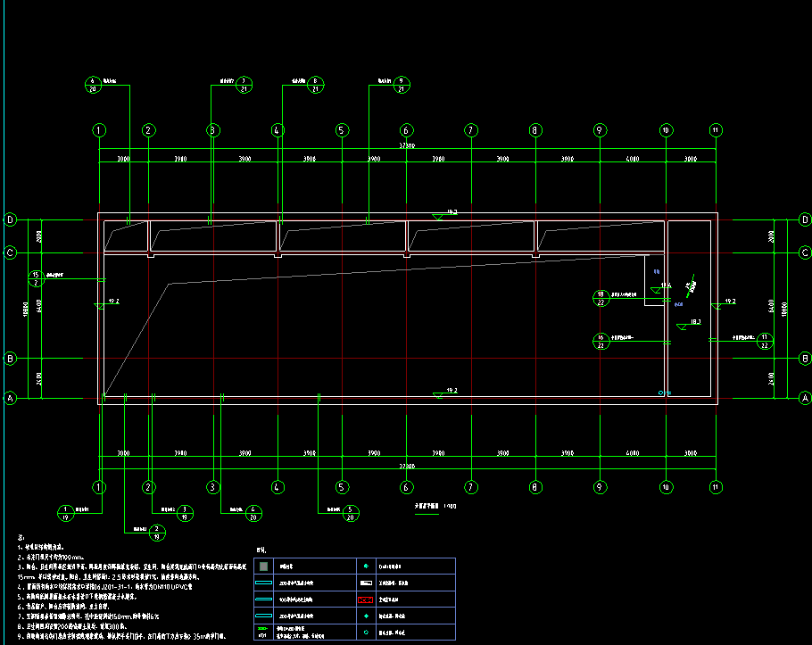
Task: Click the detail callout bubble 15/2 on left
Action: [36, 278]
